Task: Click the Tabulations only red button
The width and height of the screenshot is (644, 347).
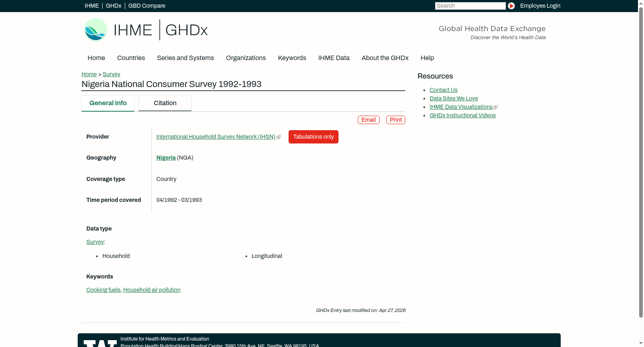Action: click(314, 137)
